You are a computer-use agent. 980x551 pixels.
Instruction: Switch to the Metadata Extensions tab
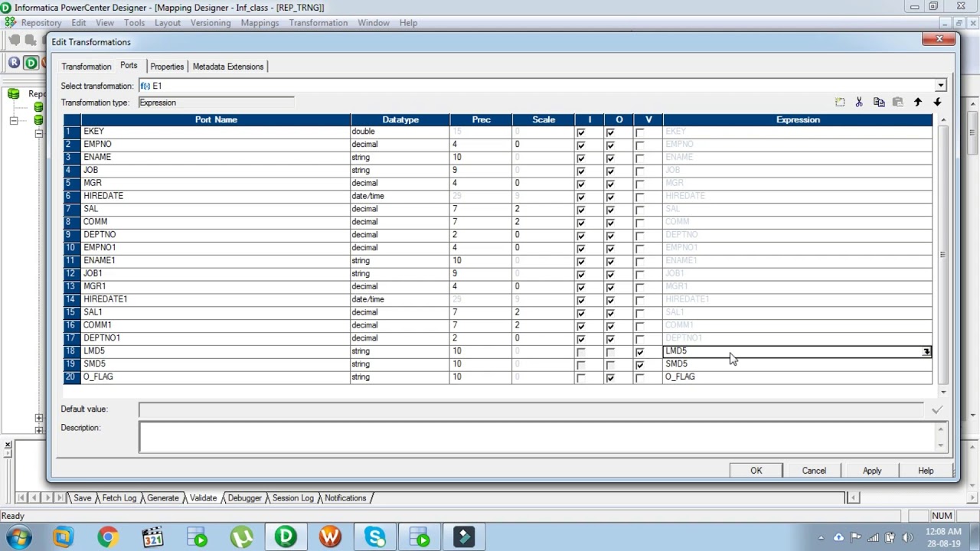click(228, 67)
